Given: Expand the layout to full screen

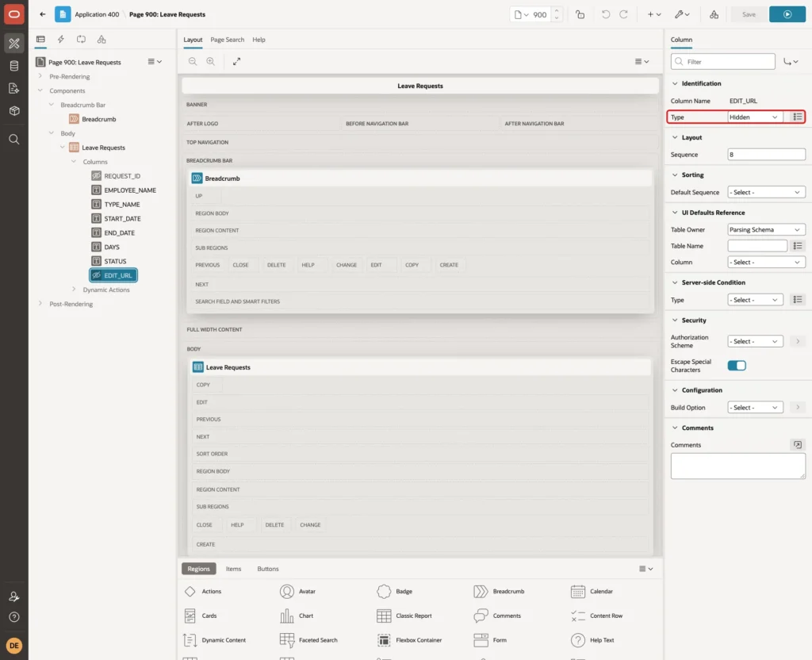Looking at the screenshot, I should click(236, 61).
